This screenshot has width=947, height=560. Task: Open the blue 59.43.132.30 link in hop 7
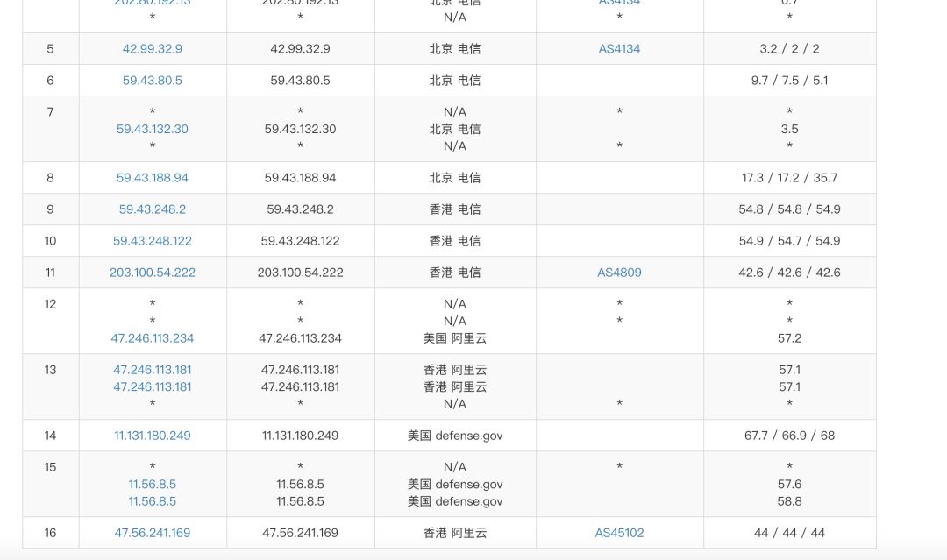pyautogui.click(x=153, y=129)
